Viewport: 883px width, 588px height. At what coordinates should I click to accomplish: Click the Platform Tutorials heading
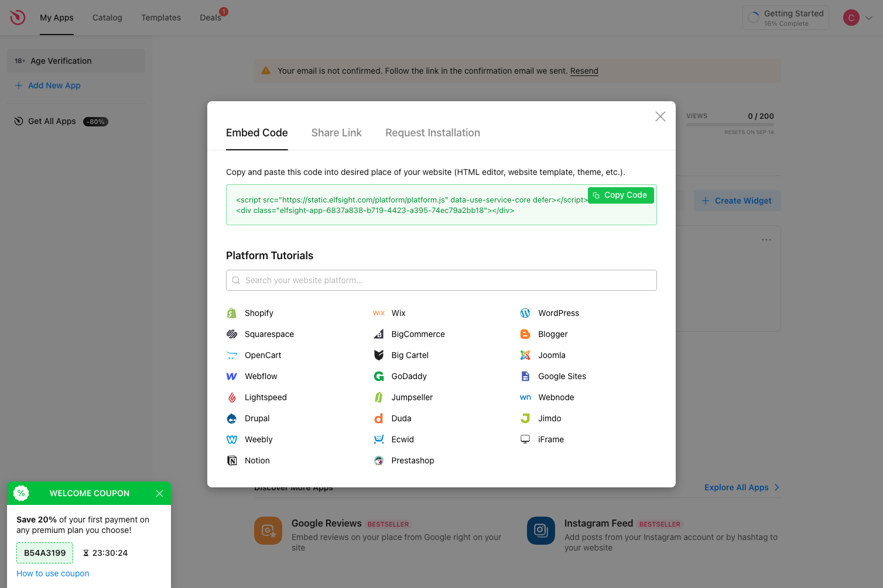click(x=269, y=256)
